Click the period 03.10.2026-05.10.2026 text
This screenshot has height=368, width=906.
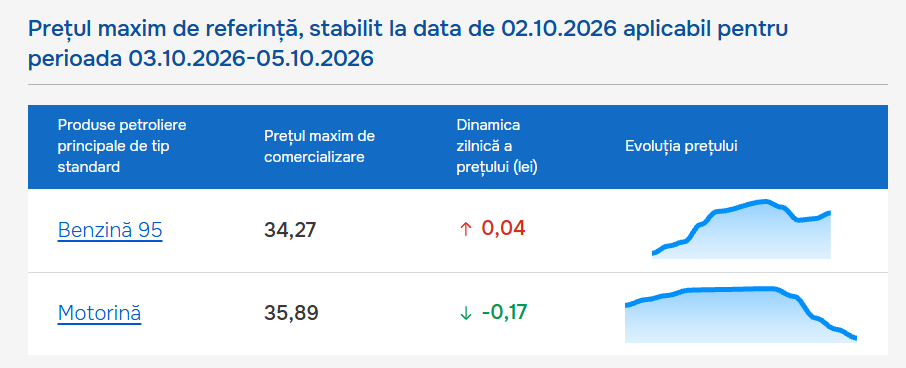click(251, 59)
